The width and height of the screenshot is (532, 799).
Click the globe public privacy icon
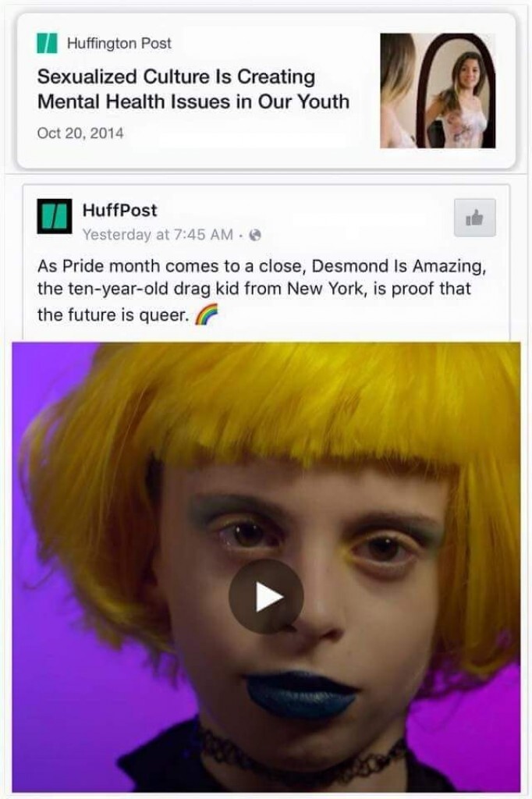(x=256, y=235)
